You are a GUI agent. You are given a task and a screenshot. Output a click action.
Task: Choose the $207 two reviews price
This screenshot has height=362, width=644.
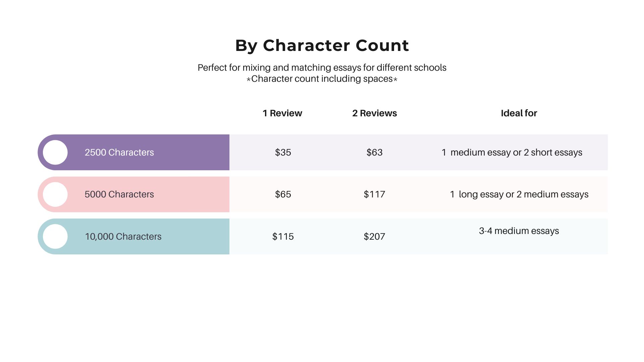374,237
